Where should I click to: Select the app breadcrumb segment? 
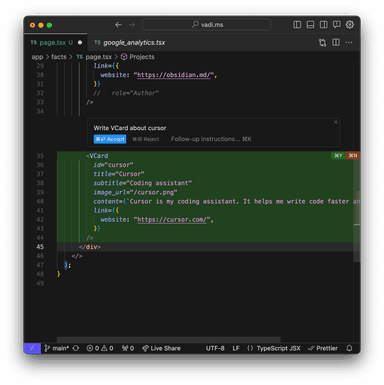coord(37,57)
